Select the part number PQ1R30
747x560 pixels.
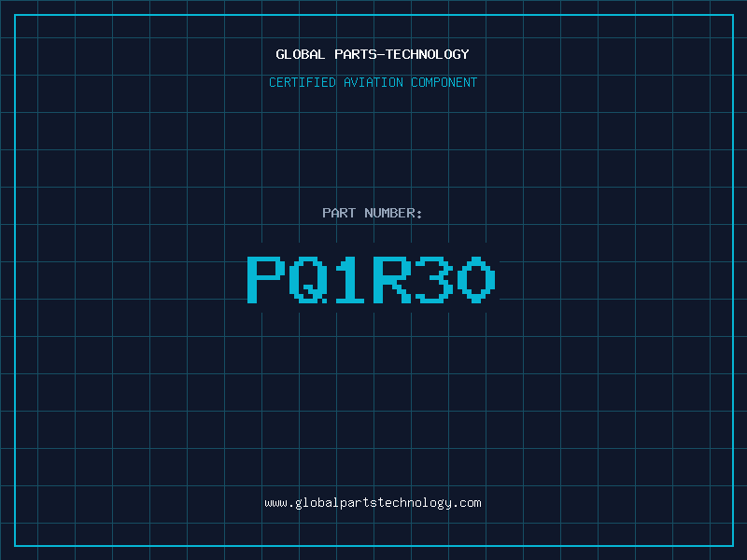point(372,279)
